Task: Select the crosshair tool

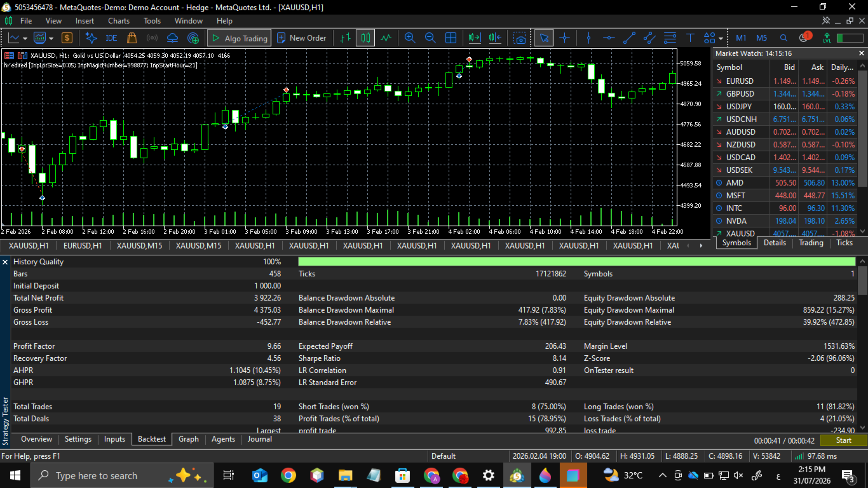Action: (x=564, y=38)
